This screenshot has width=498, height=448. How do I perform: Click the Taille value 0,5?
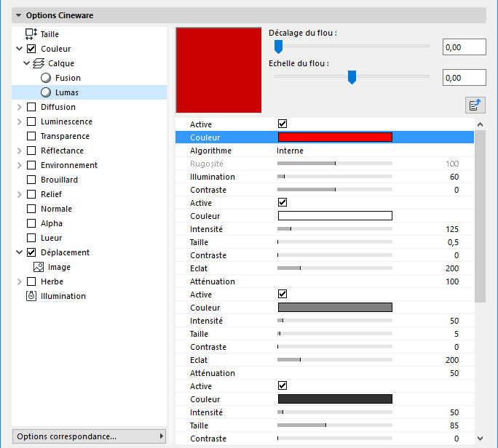click(x=453, y=242)
